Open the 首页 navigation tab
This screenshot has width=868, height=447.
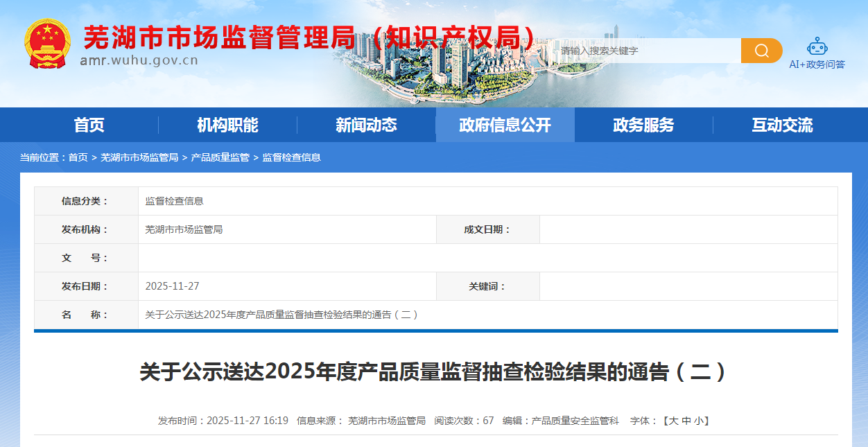[89, 125]
